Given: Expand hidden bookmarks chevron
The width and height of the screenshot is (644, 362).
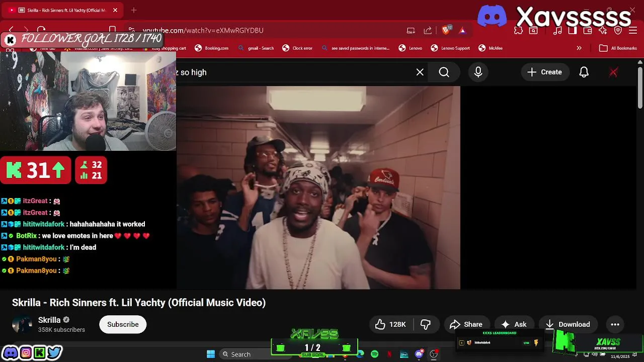Looking at the screenshot, I should pos(579,48).
